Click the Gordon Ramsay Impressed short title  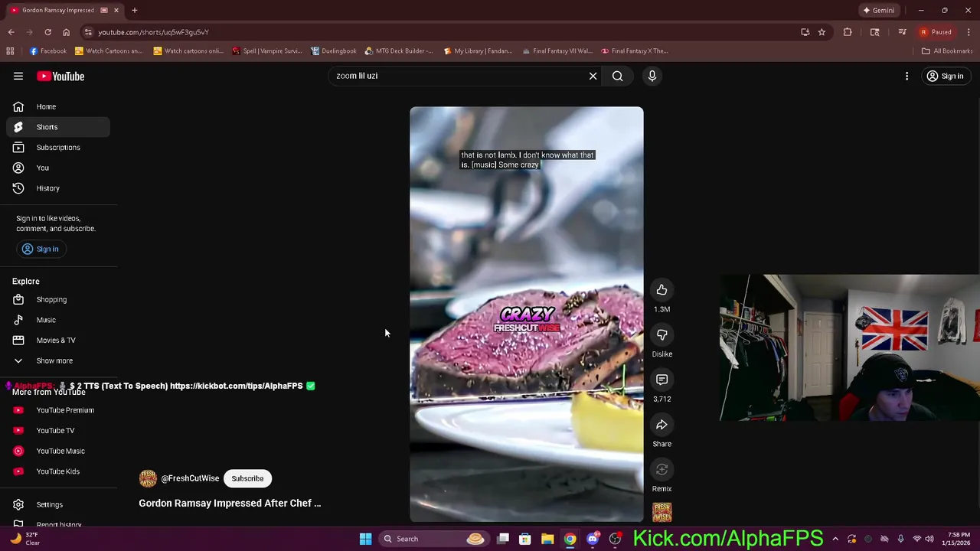[x=230, y=503]
